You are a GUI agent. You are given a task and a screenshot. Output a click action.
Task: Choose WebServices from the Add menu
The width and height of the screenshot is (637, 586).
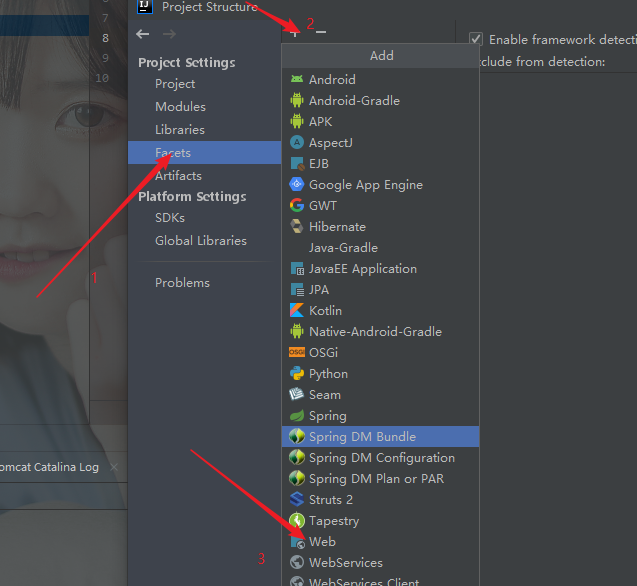pyautogui.click(x=380, y=563)
